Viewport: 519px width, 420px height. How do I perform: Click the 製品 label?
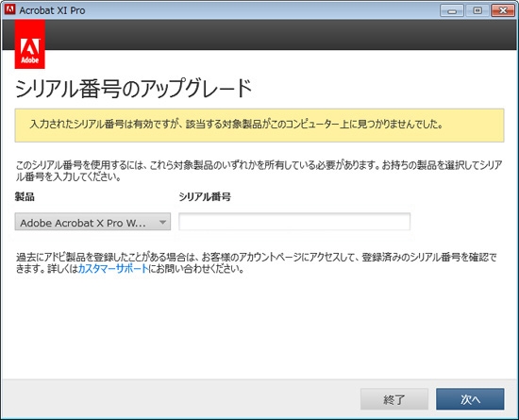pos(25,196)
